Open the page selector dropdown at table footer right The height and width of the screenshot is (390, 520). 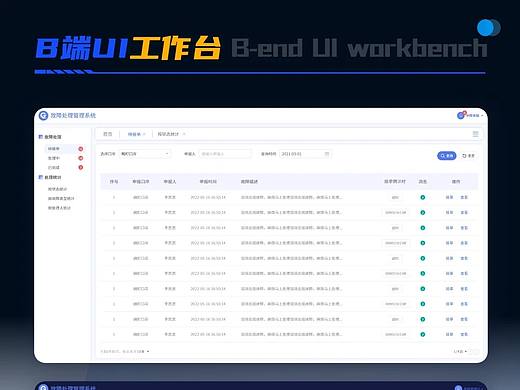(x=460, y=351)
